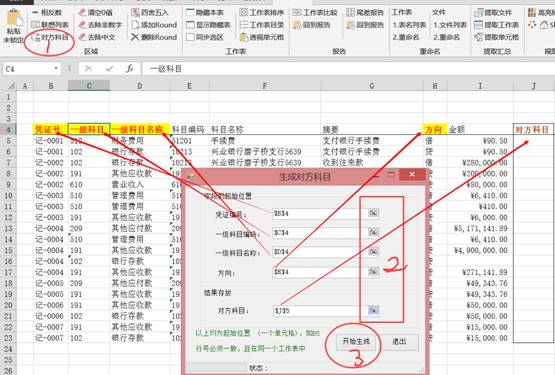Click the 开始生成 button
This screenshot has height=375, width=555.
point(356,341)
